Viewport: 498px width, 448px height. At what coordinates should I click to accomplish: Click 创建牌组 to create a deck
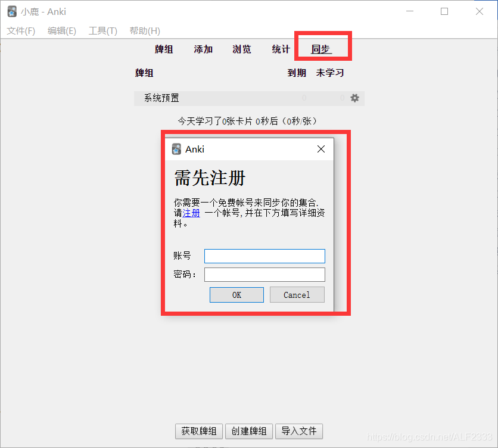pos(248,431)
